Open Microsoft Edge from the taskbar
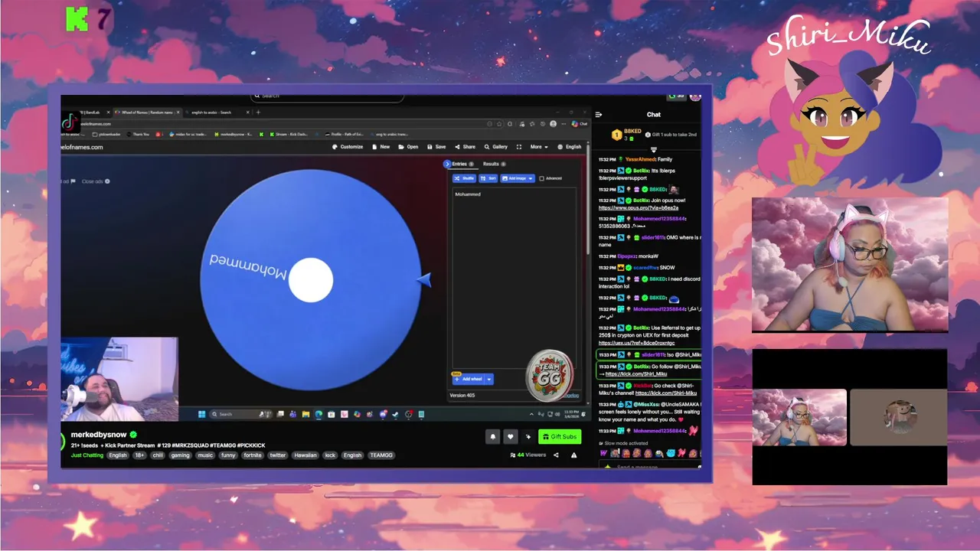The height and width of the screenshot is (551, 980). (318, 414)
